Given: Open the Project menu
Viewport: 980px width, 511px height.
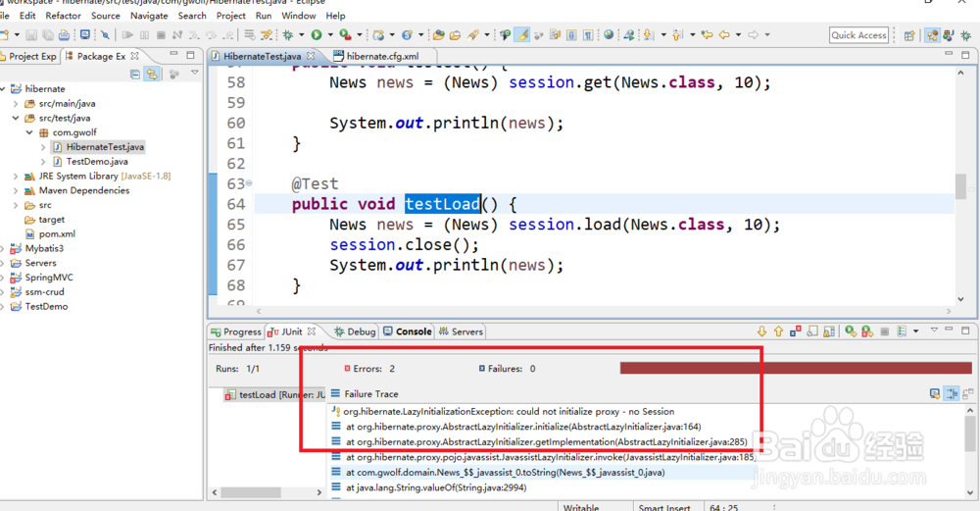Looking at the screenshot, I should (230, 16).
